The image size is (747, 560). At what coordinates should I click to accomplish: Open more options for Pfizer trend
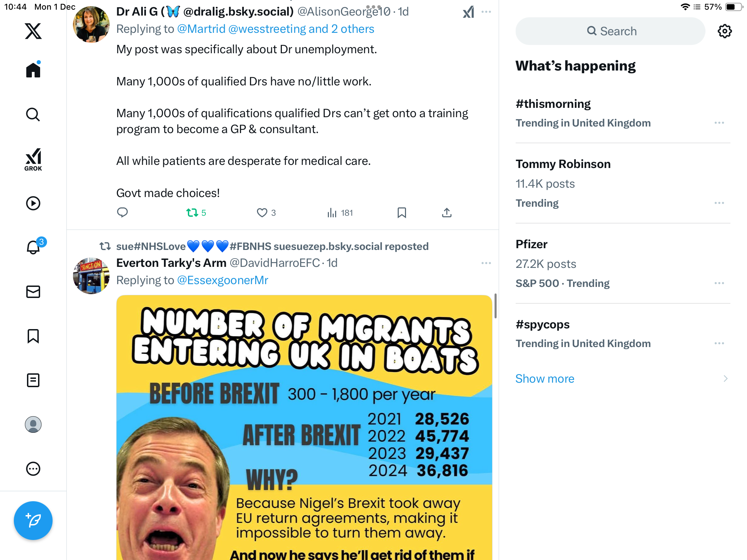point(719,283)
